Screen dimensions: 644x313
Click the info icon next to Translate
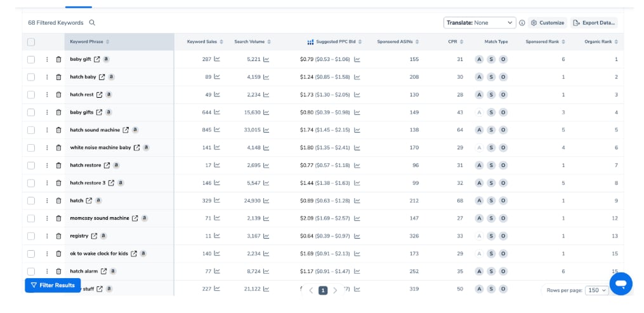coord(522,23)
